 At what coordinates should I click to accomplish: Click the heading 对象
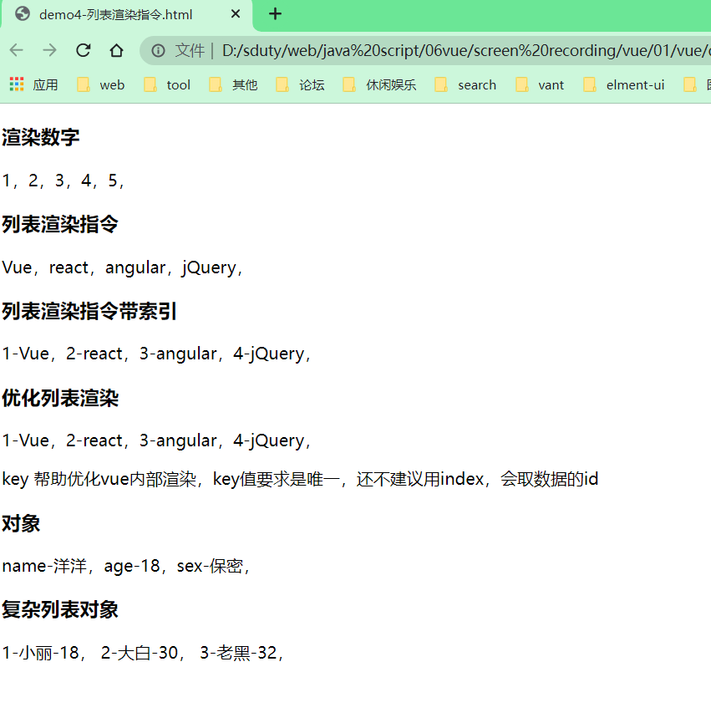coord(22,524)
